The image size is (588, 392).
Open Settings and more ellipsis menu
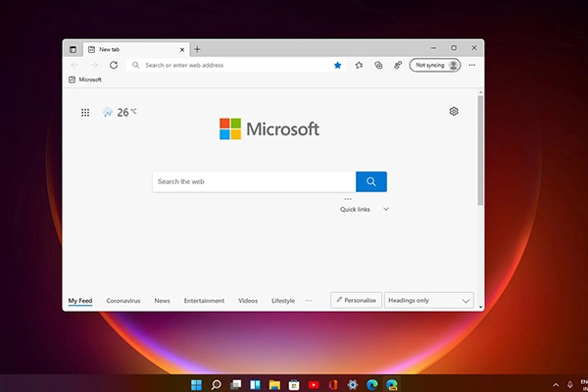point(472,65)
